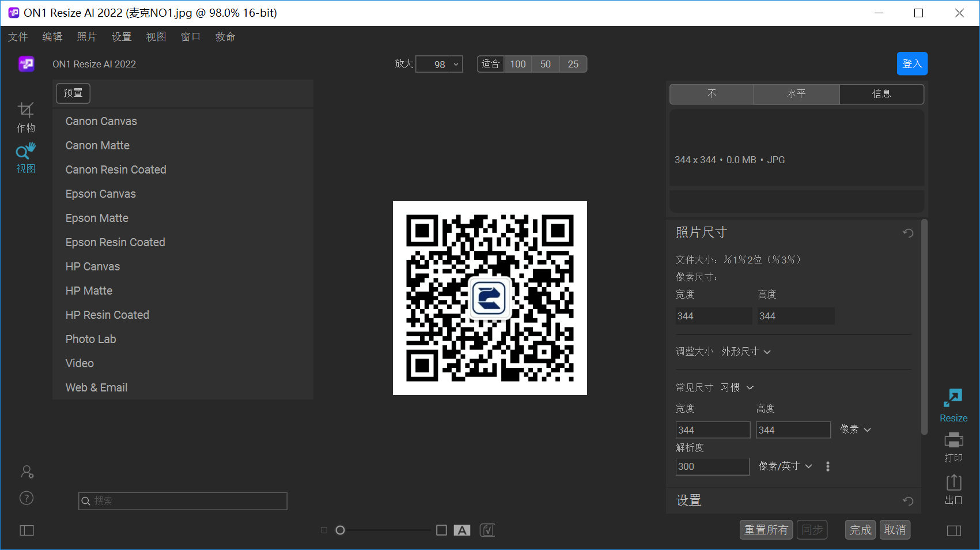Click the three-dot resolution options icon

828,466
